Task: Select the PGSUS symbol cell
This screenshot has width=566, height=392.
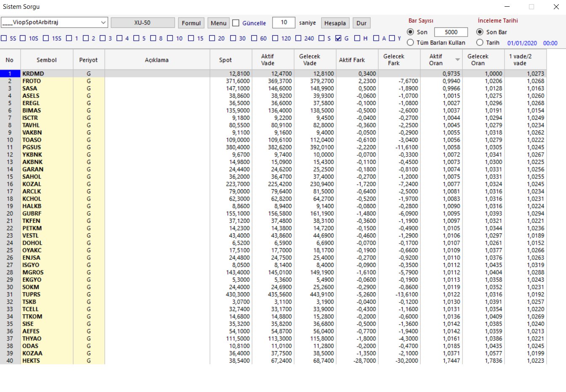Action: tap(47, 147)
